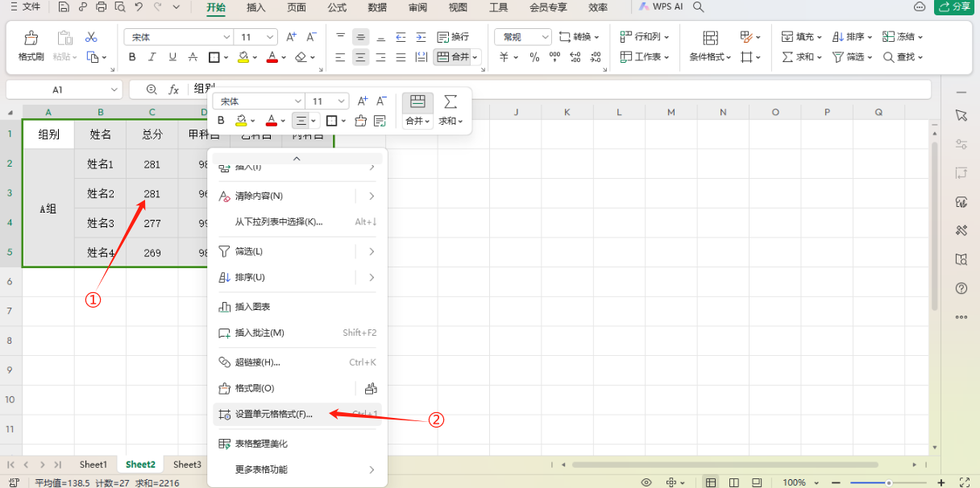Toggle ribbon top vertical alignment
This screenshot has width=980, height=488.
(x=341, y=37)
